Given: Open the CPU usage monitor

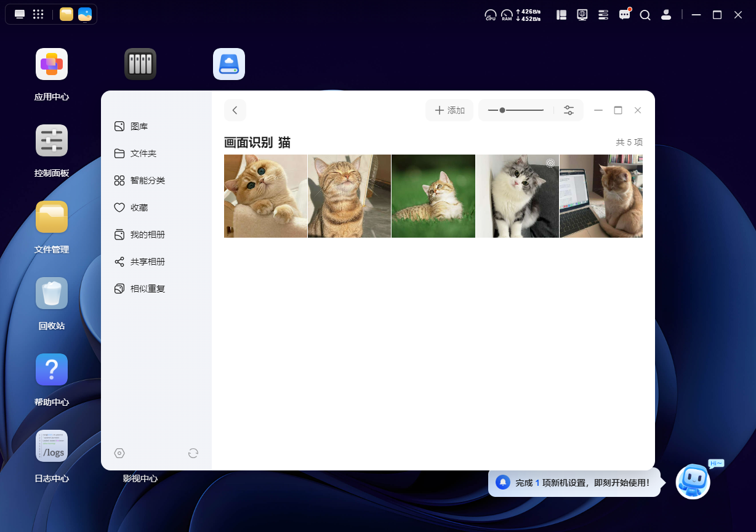Looking at the screenshot, I should pyautogui.click(x=491, y=15).
